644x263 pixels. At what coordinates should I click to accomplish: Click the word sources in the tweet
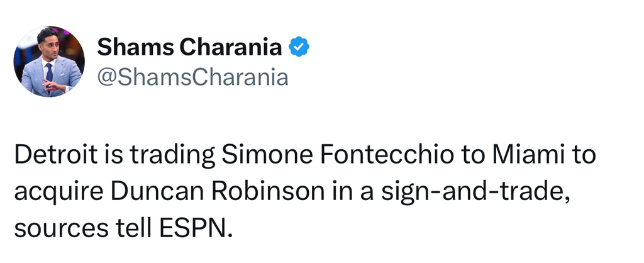click(53, 227)
